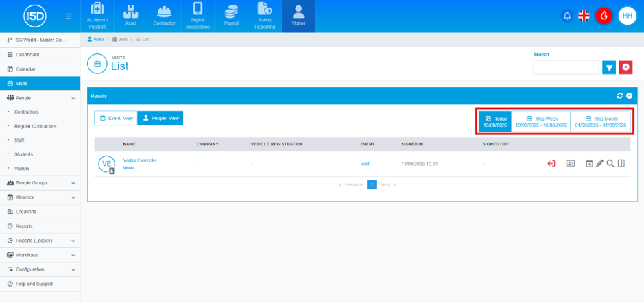Viewport: 644px width, 303px height.
Task: Click calendar-add icon in Visitor Example row
Action: [589, 163]
